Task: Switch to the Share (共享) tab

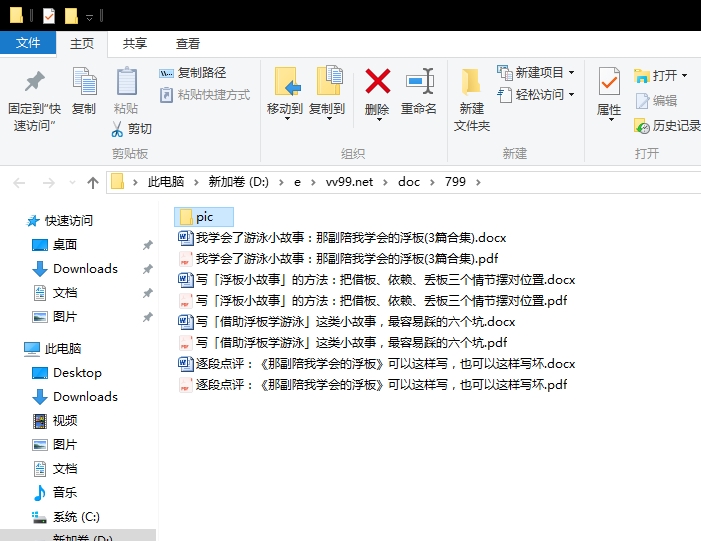Action: 135,43
